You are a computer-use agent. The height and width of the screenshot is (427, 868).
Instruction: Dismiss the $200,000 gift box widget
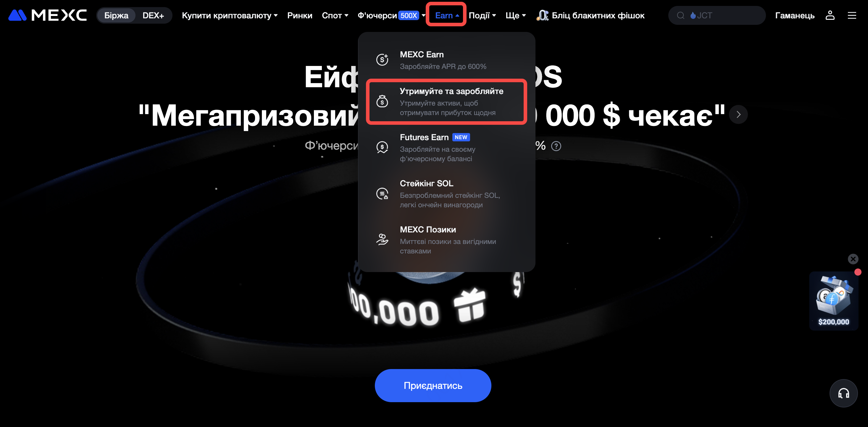(853, 259)
